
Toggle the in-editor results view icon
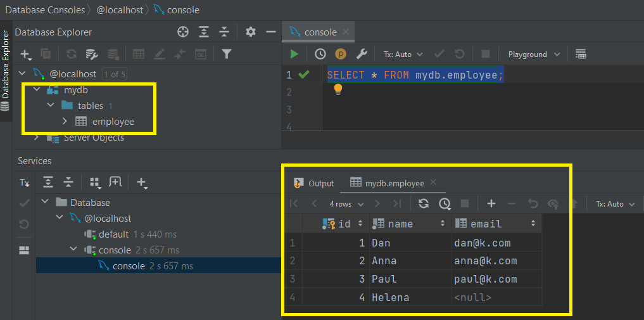pos(581,54)
